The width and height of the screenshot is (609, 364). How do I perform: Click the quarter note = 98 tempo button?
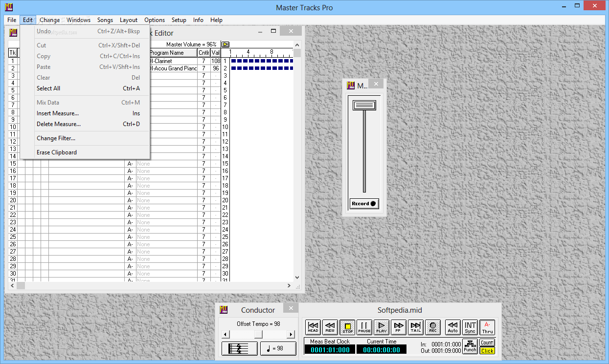tap(278, 348)
